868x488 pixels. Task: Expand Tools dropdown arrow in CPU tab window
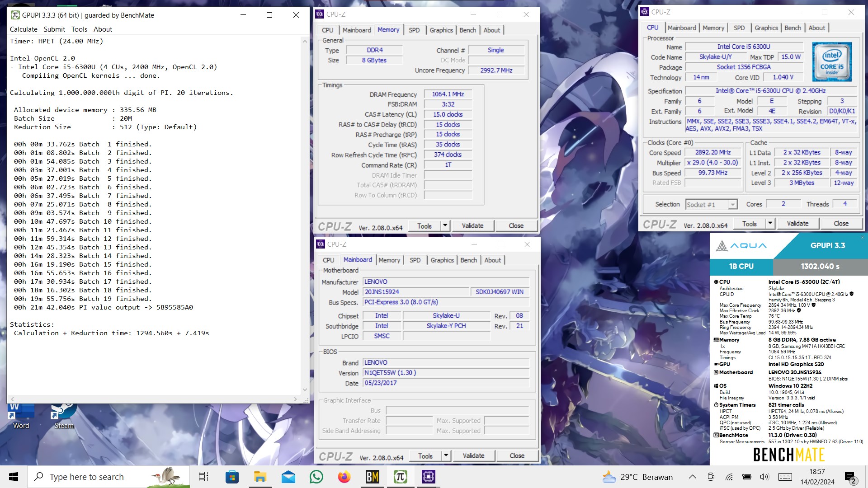pyautogui.click(x=770, y=224)
